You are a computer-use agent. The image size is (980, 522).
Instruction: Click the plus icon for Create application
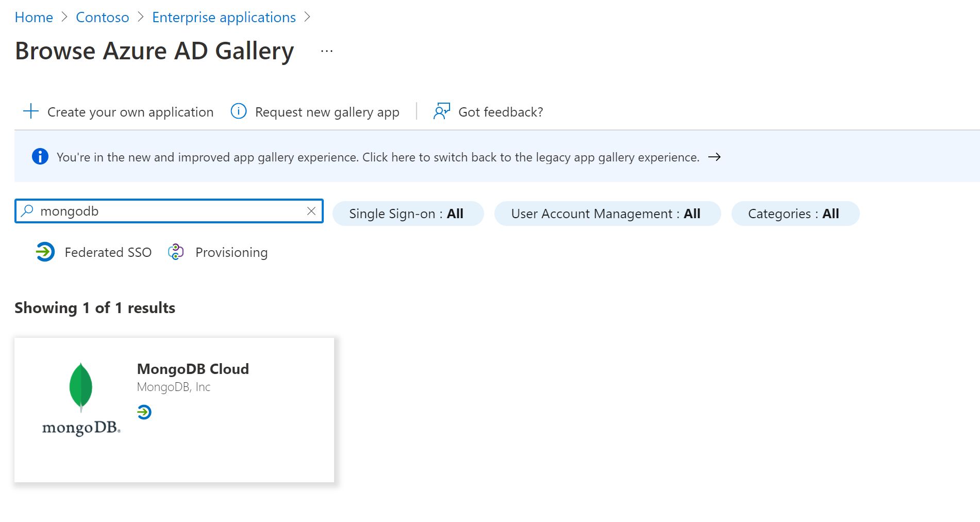[x=31, y=111]
